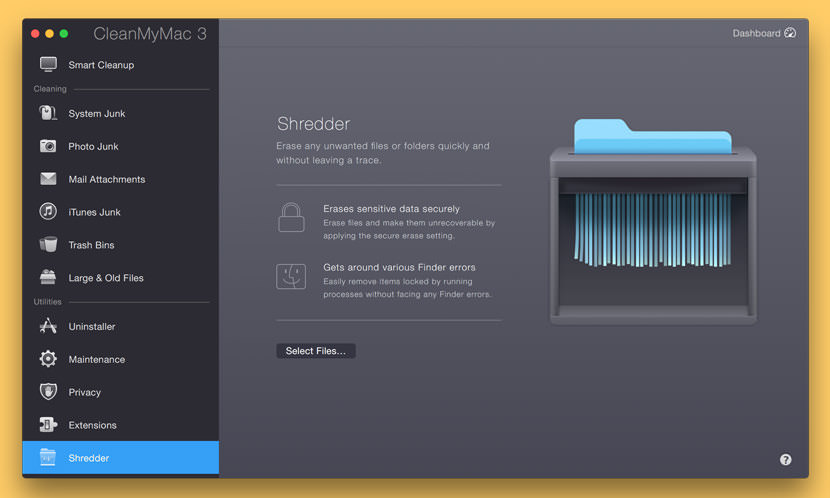Click the green zoom window button

click(x=64, y=33)
